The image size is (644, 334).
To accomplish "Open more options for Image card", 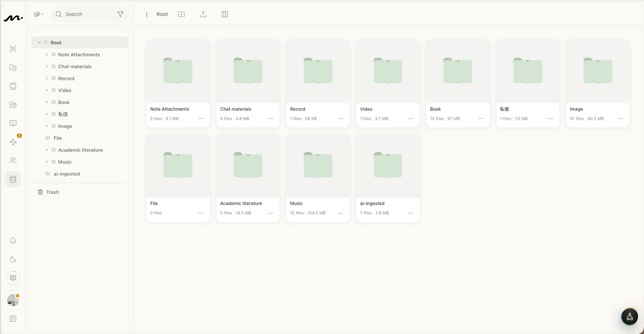I will click(x=621, y=119).
